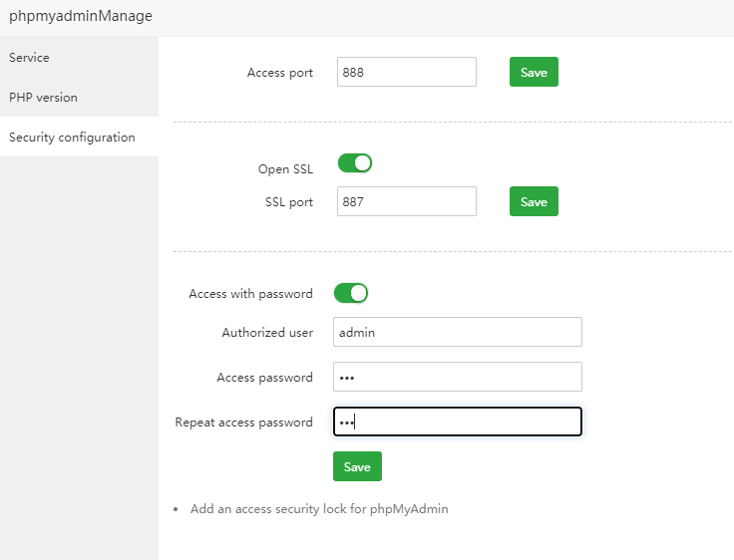
Task: Click the Access with password label
Action: [250, 294]
